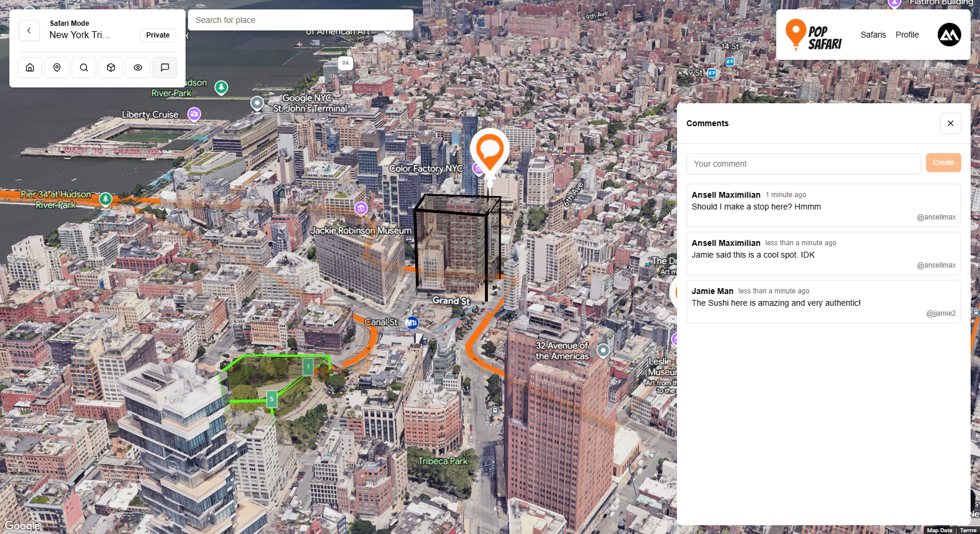The image size is (980, 534).
Task: Click the New York Tri... safari title
Action: point(79,35)
